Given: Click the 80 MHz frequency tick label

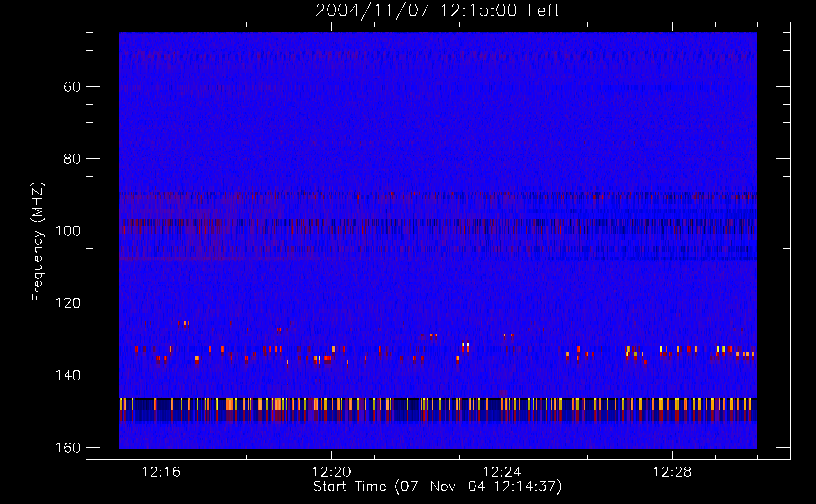Looking at the screenshot, I should [72, 159].
